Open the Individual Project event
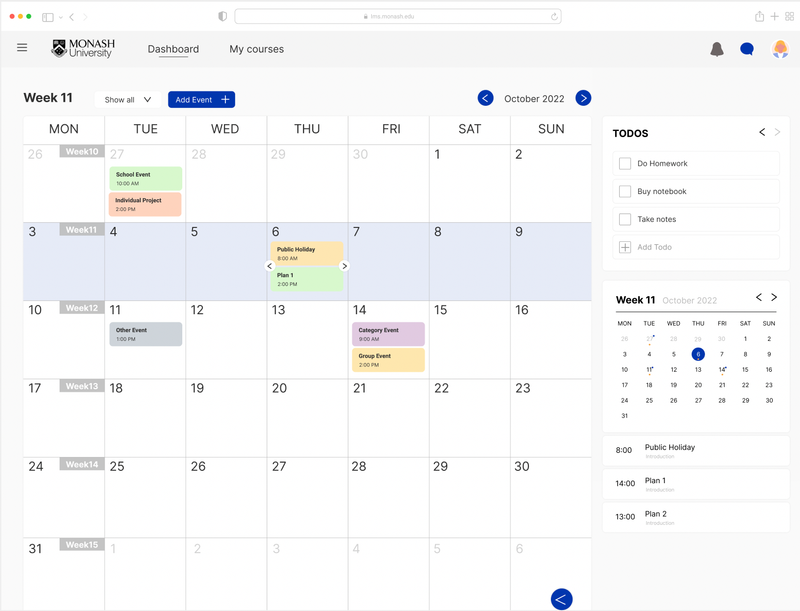This screenshot has height=611, width=800. tap(145, 205)
